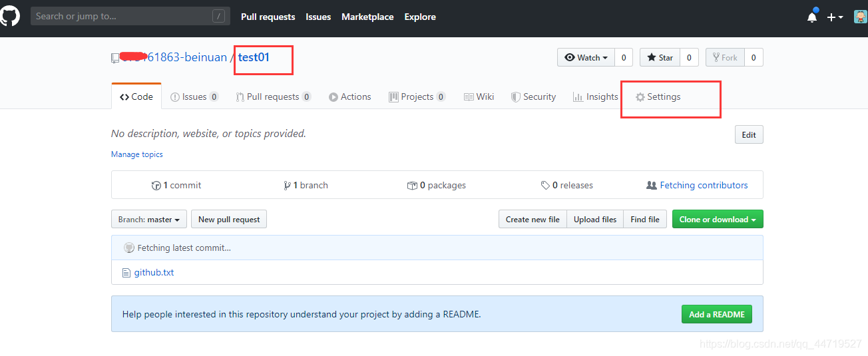Click the Edit description button
Viewport: 868px width, 356px height.
749,134
